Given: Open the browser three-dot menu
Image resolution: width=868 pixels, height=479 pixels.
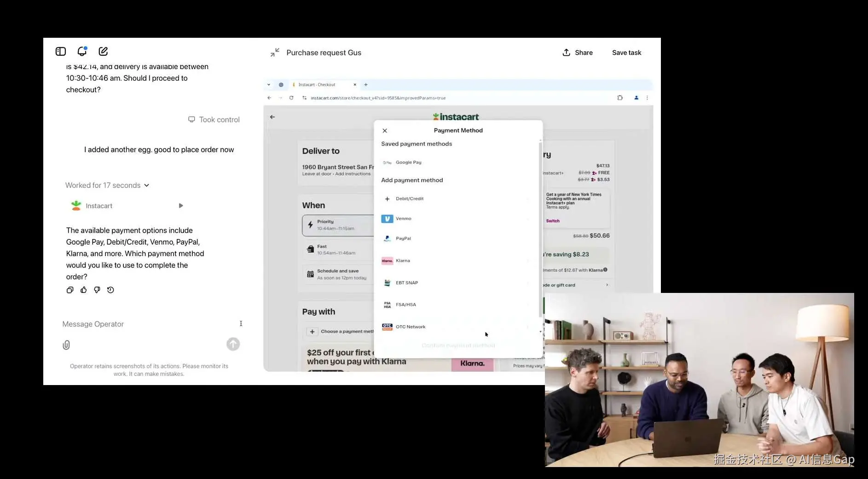Looking at the screenshot, I should tap(647, 98).
